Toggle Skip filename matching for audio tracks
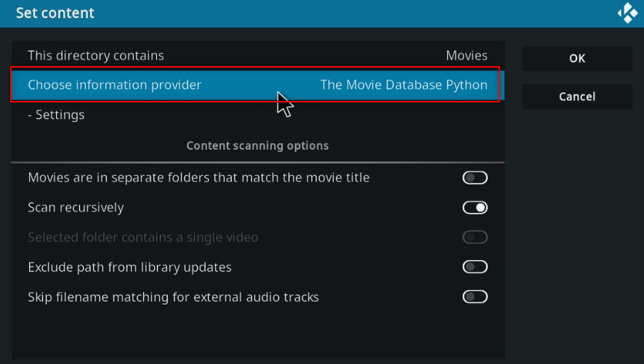644x364 pixels. (475, 296)
